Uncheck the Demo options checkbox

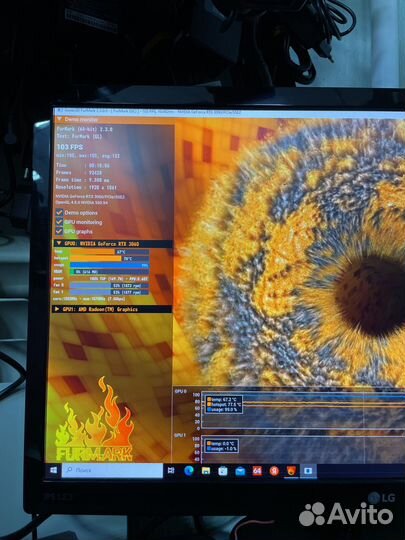pyautogui.click(x=59, y=212)
